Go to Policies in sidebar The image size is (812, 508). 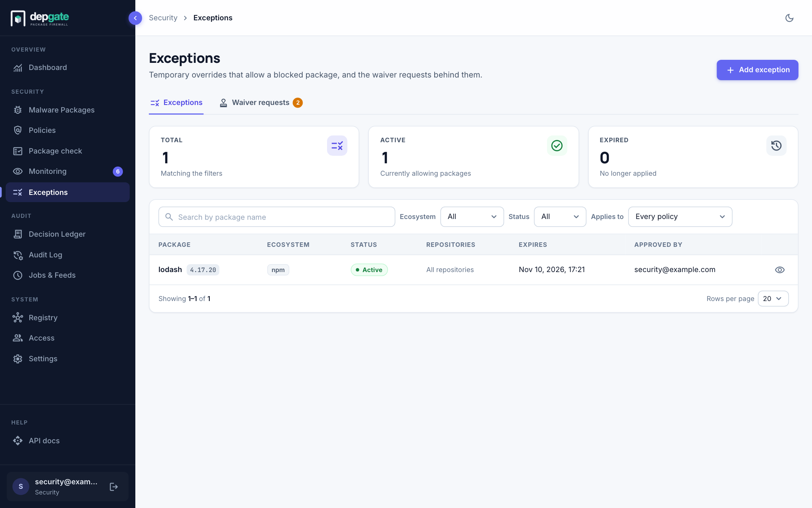[68, 130]
